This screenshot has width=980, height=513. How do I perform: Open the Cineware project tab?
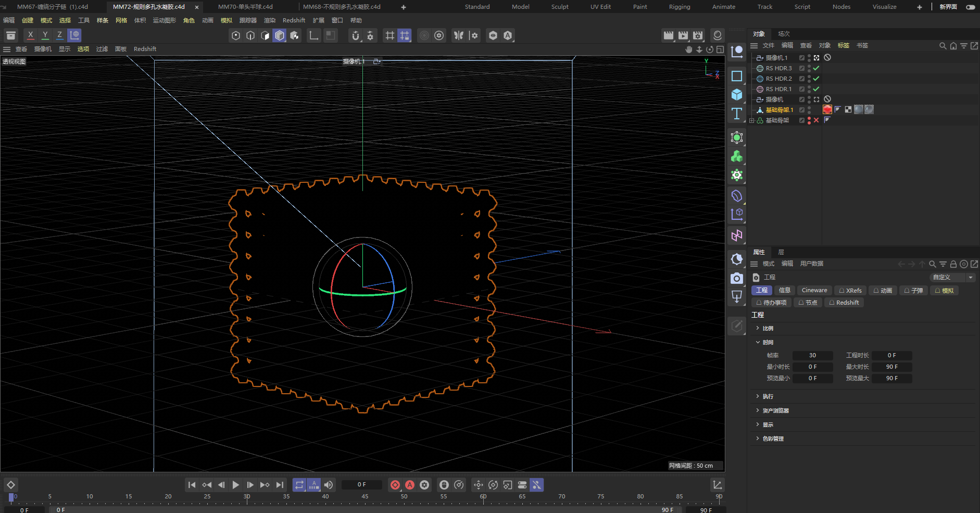click(x=814, y=291)
